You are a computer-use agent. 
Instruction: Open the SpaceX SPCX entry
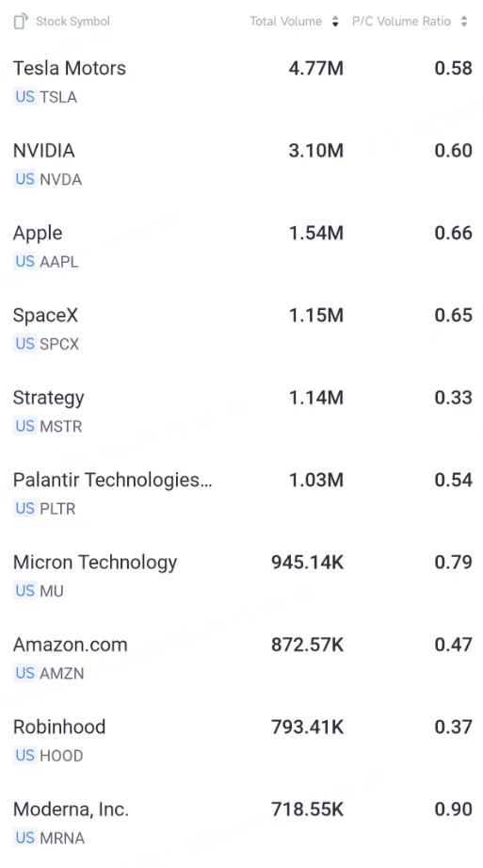pyautogui.click(x=242, y=329)
